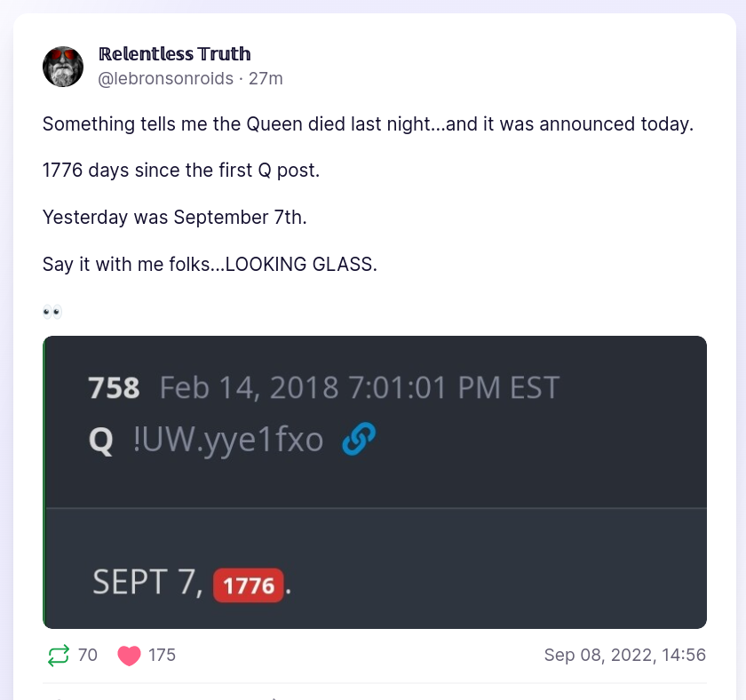Screen dimensions: 746x700
Task: Click the "1776 days since" text line
Action: [180, 171]
